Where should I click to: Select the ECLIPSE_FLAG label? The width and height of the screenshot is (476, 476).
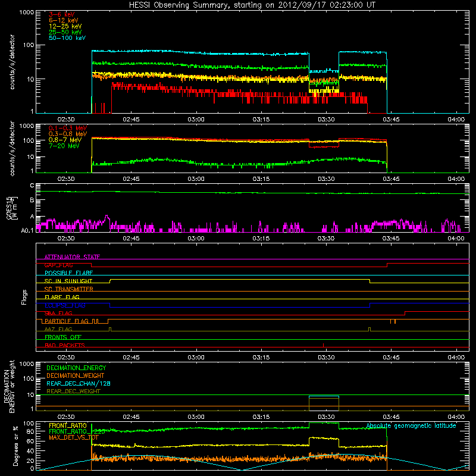tap(65, 305)
